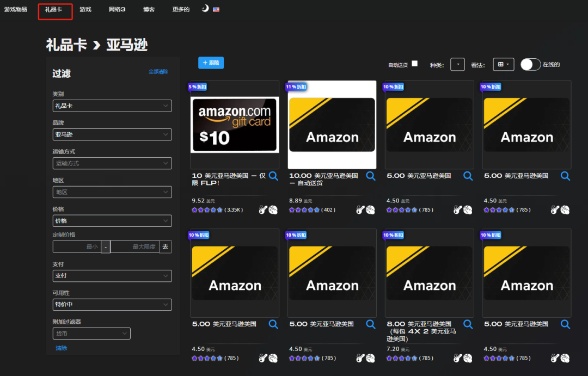Click the globe icon on the 7.20 美元 card
The image size is (588, 376).
point(468,358)
